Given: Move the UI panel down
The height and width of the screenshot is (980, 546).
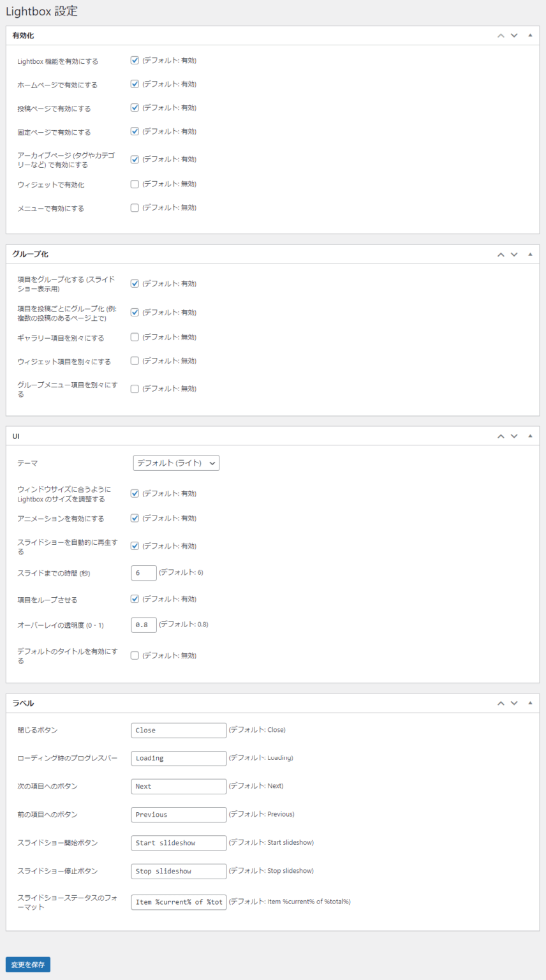Looking at the screenshot, I should point(514,435).
